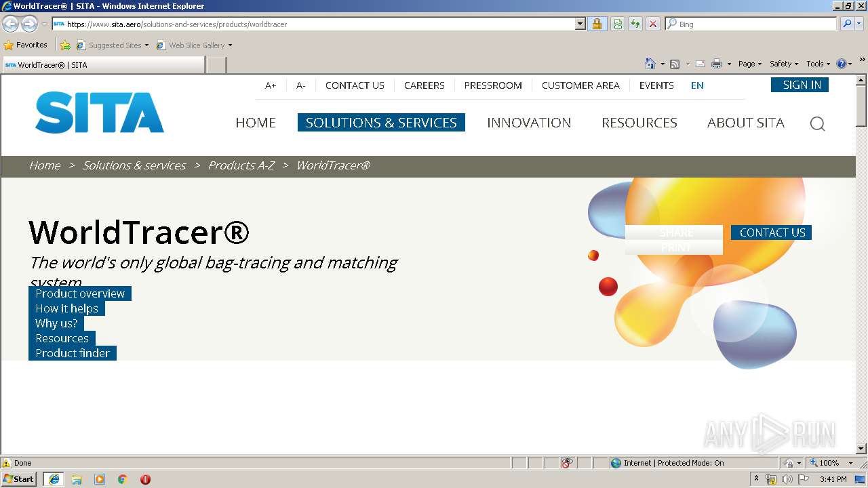Image resolution: width=868 pixels, height=488 pixels.
Task: Start a Bing search with the magnifier icon
Action: click(847, 24)
